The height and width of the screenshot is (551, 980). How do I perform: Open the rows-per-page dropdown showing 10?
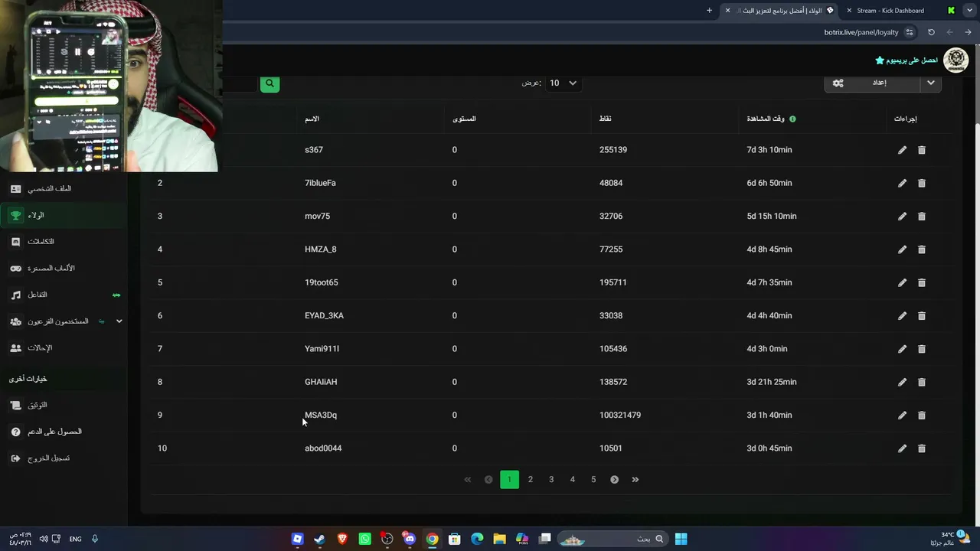tap(563, 83)
